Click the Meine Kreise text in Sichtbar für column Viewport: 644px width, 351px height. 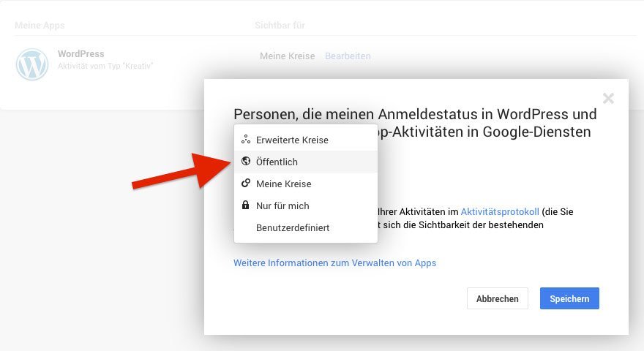pyautogui.click(x=288, y=56)
